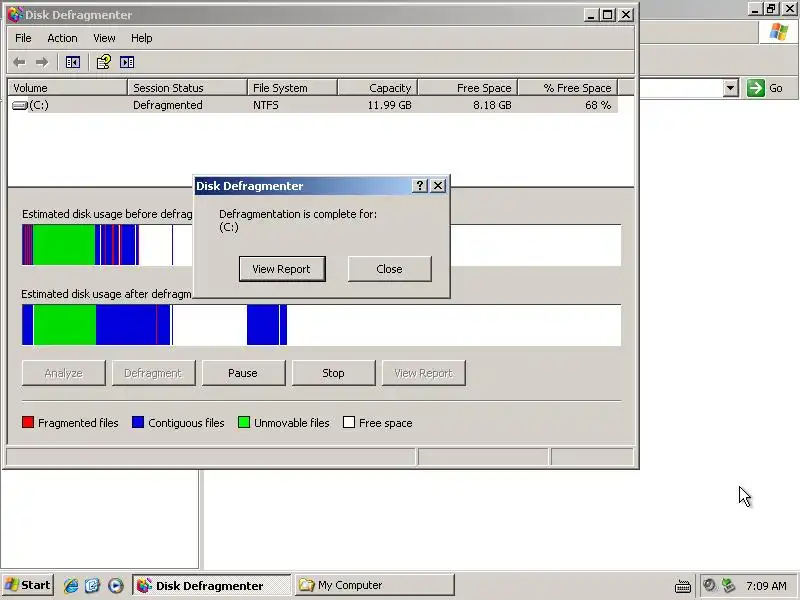Image resolution: width=800 pixels, height=600 pixels.
Task: Click the keyboard icon in the taskbar
Action: tap(683, 586)
